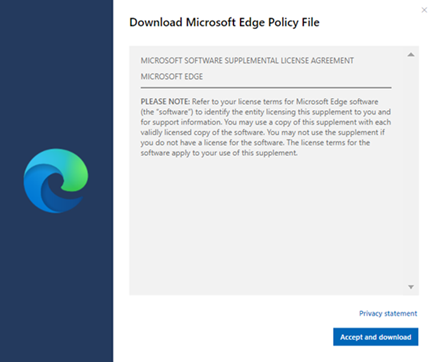Click the line starting 'you do not have a license'
The image size is (435, 362).
coord(255,143)
